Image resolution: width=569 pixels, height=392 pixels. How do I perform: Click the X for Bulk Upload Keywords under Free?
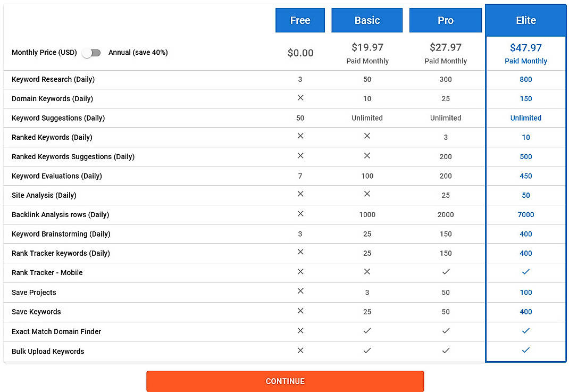pos(300,351)
